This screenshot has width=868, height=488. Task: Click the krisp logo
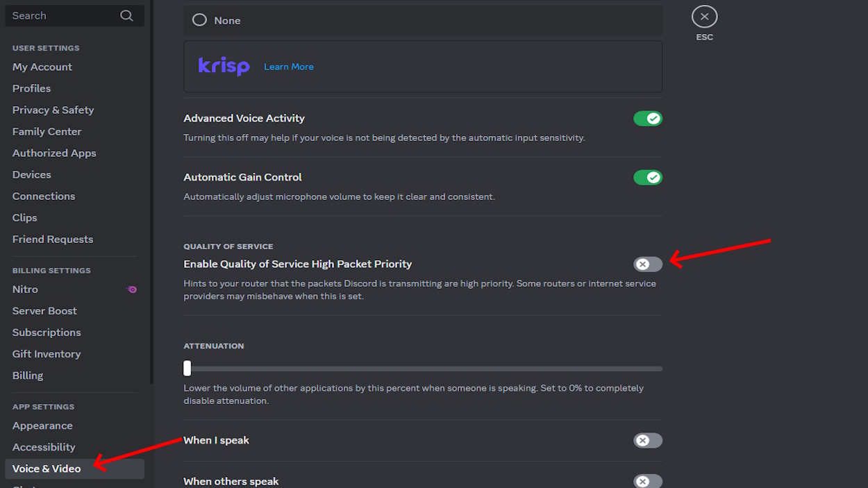click(x=224, y=66)
